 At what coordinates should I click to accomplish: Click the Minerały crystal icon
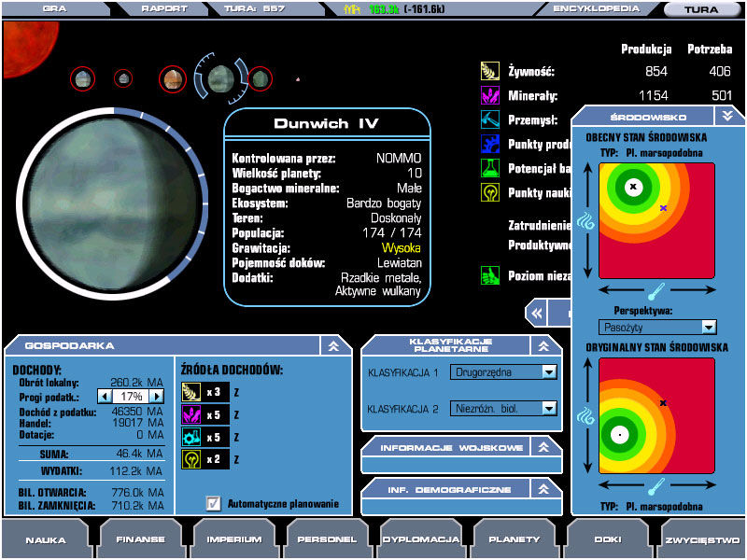pos(489,95)
